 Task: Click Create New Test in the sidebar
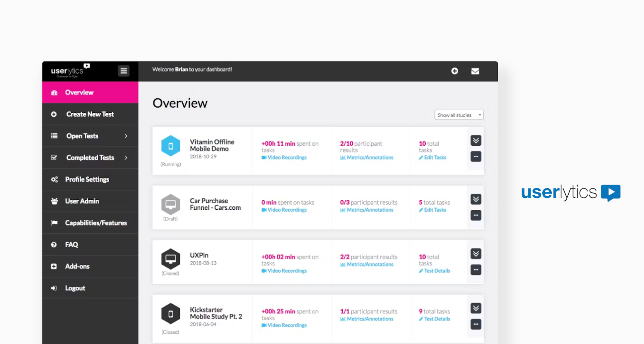coord(90,114)
